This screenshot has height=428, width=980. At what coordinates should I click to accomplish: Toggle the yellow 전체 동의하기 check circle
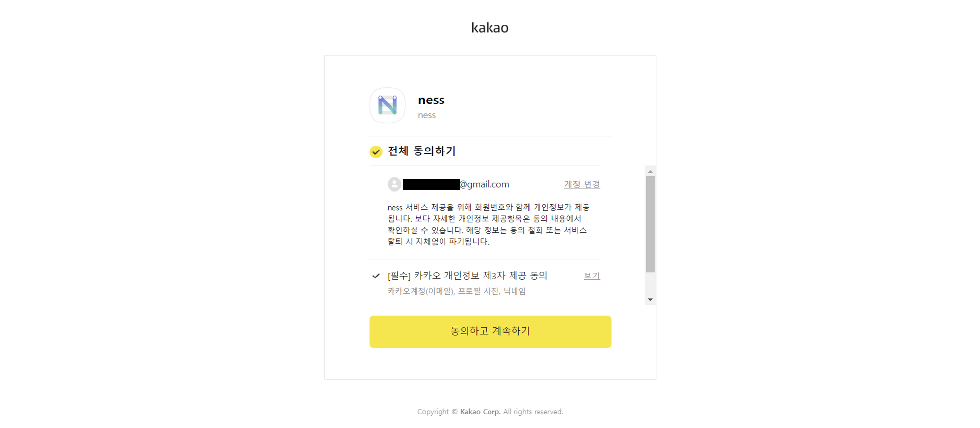[376, 151]
